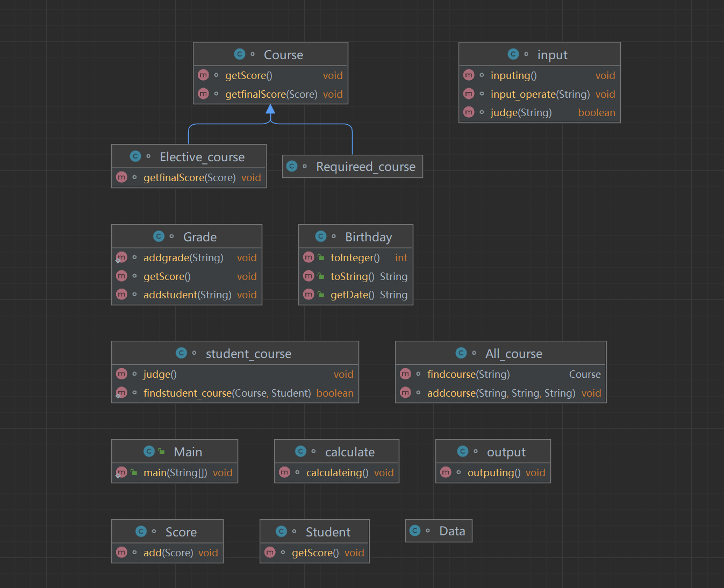Click the class icon beside All_course
Image resolution: width=724 pixels, height=588 pixels.
pos(461,353)
